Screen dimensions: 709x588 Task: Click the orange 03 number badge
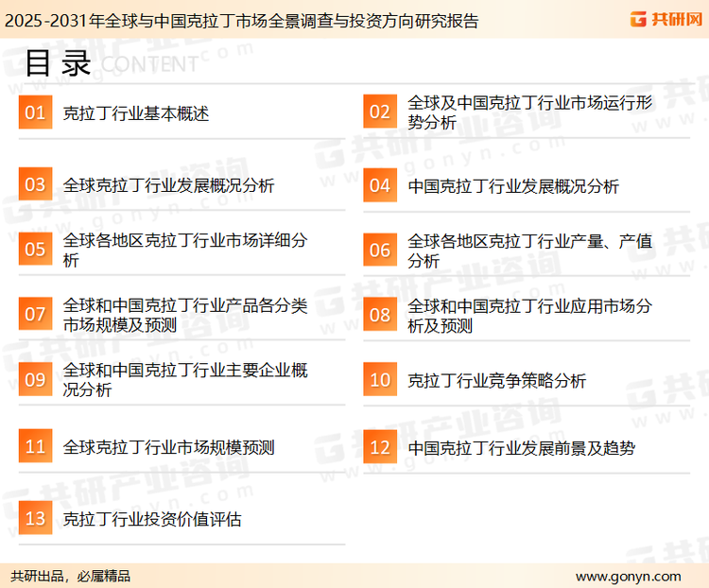pyautogui.click(x=35, y=184)
